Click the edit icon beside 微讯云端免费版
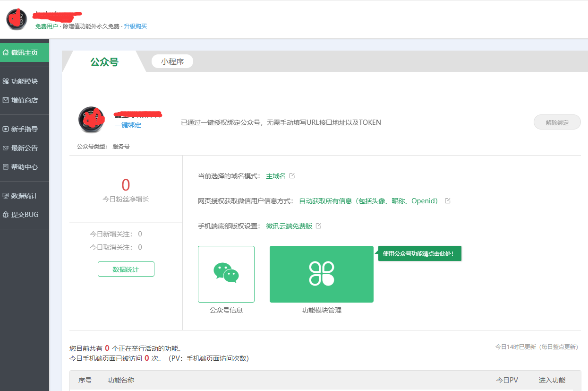The width and height of the screenshot is (588, 391). (318, 226)
